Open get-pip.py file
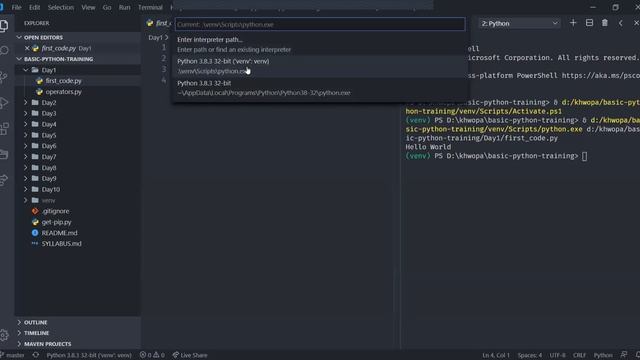This screenshot has width=640, height=360. (56, 222)
